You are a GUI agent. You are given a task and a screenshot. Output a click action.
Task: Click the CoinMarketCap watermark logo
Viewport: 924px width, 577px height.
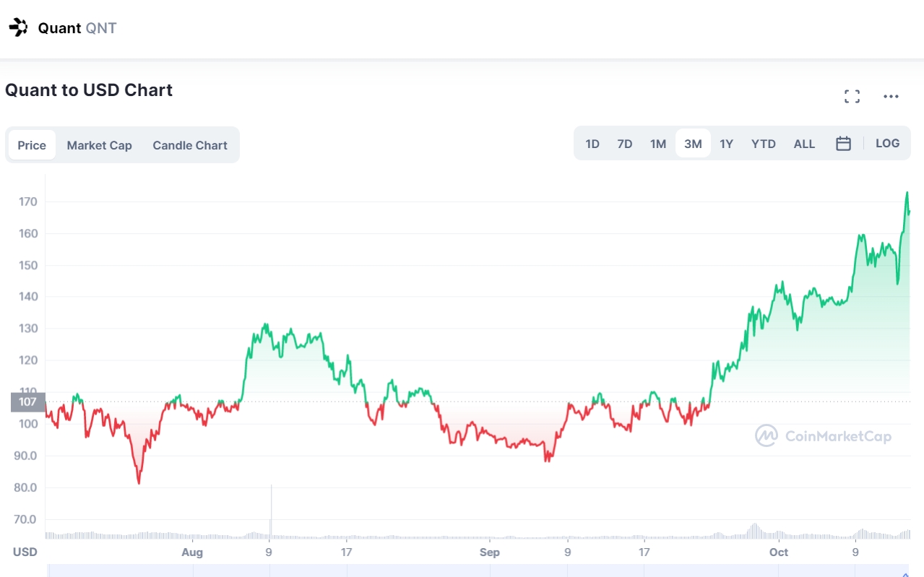[823, 435]
